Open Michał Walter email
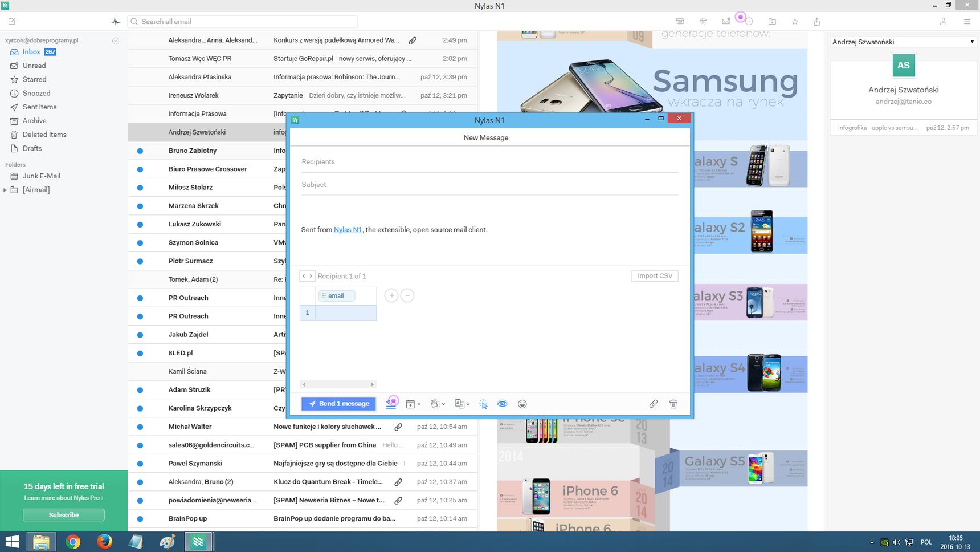The width and height of the screenshot is (980, 552). tap(303, 427)
